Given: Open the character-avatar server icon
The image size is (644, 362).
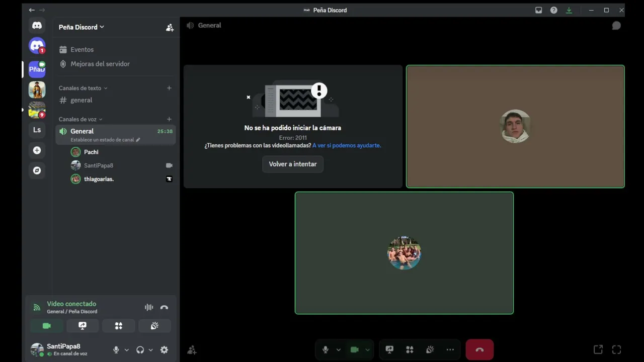Looking at the screenshot, I should coord(37,89).
